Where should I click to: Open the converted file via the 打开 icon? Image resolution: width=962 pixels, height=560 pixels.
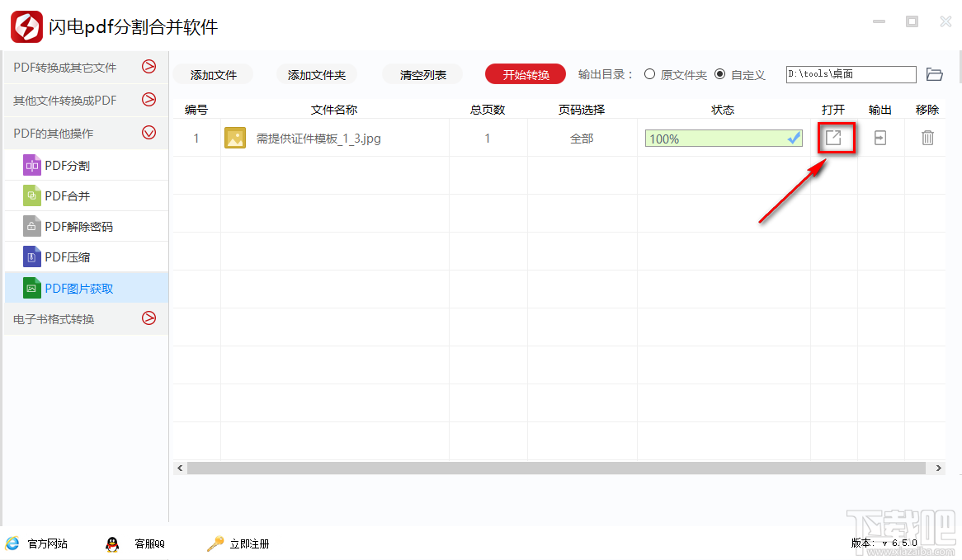836,138
